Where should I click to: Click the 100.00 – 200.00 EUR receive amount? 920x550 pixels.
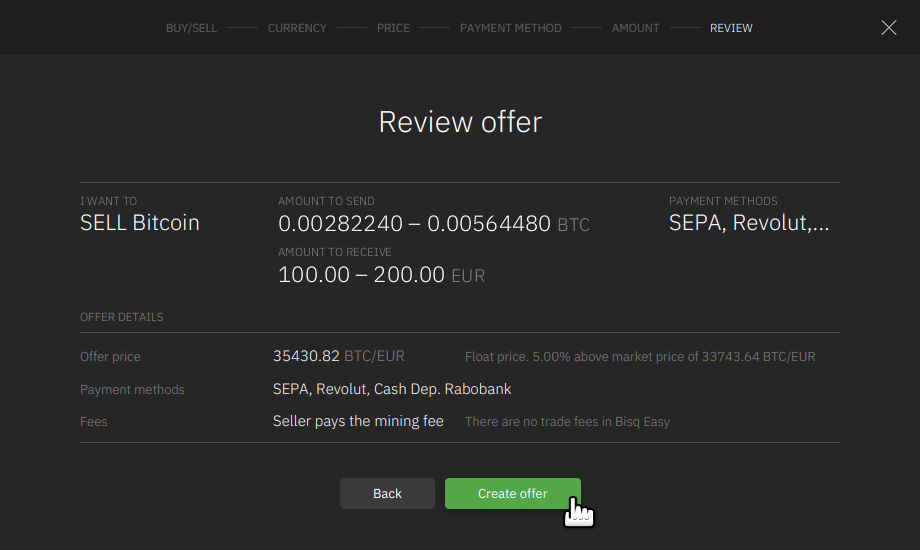click(x=381, y=275)
